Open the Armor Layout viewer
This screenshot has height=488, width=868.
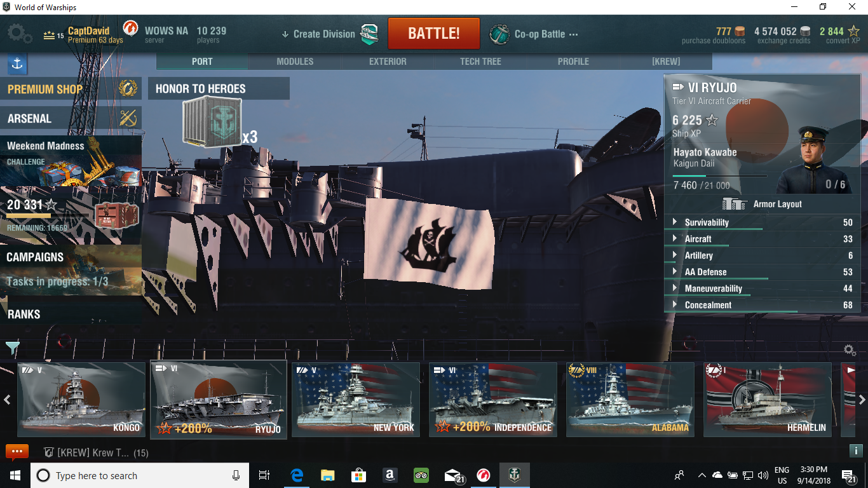[x=762, y=204]
